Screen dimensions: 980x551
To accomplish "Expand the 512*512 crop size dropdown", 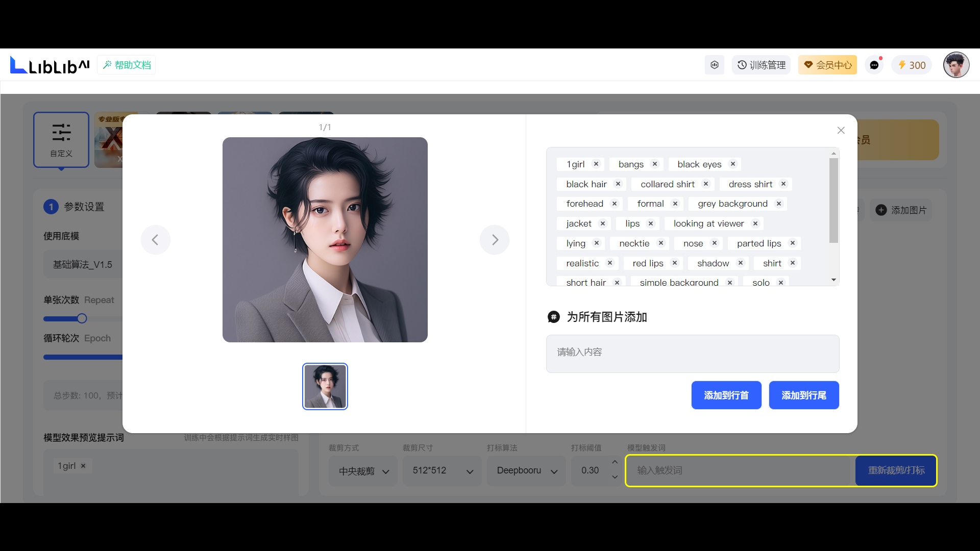I will [442, 471].
